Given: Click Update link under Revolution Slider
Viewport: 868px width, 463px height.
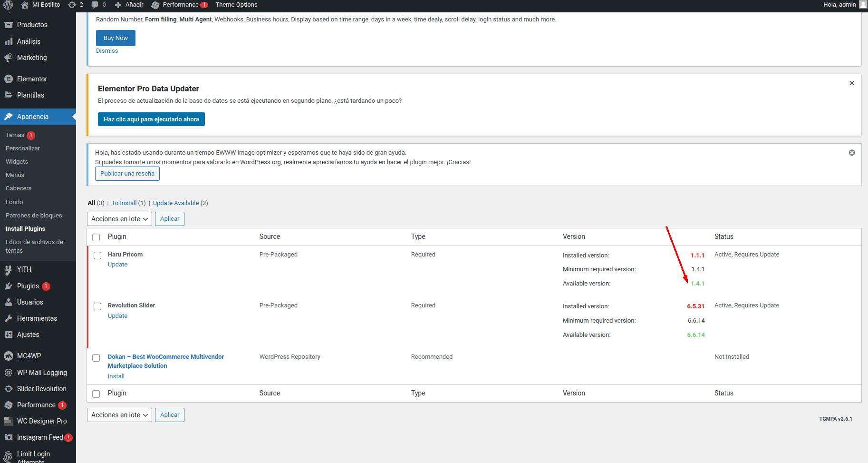Looking at the screenshot, I should coord(117,316).
